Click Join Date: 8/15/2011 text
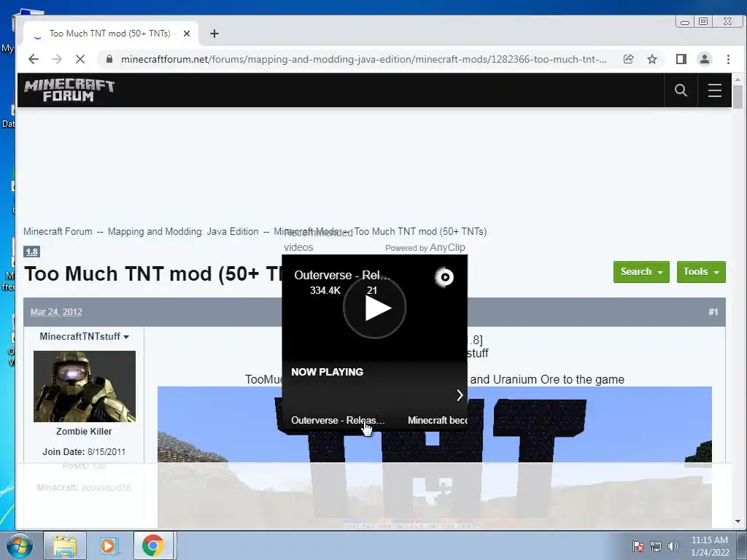 (x=85, y=452)
